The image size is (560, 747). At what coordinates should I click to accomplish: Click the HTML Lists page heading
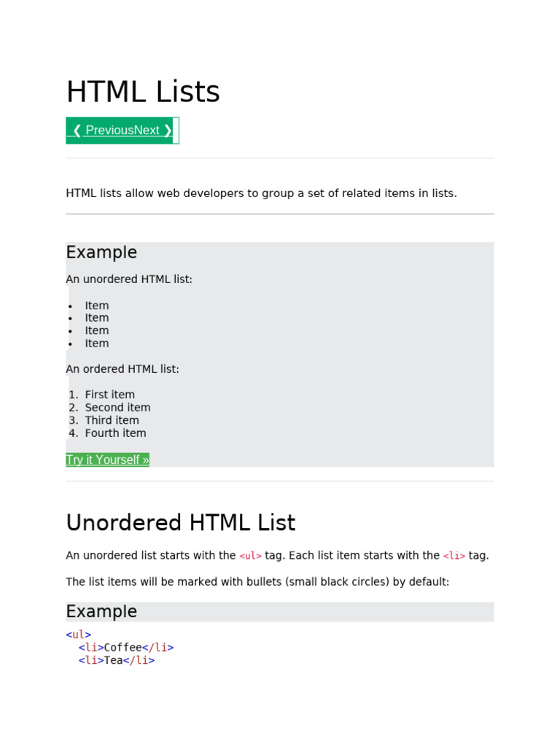pyautogui.click(x=143, y=93)
